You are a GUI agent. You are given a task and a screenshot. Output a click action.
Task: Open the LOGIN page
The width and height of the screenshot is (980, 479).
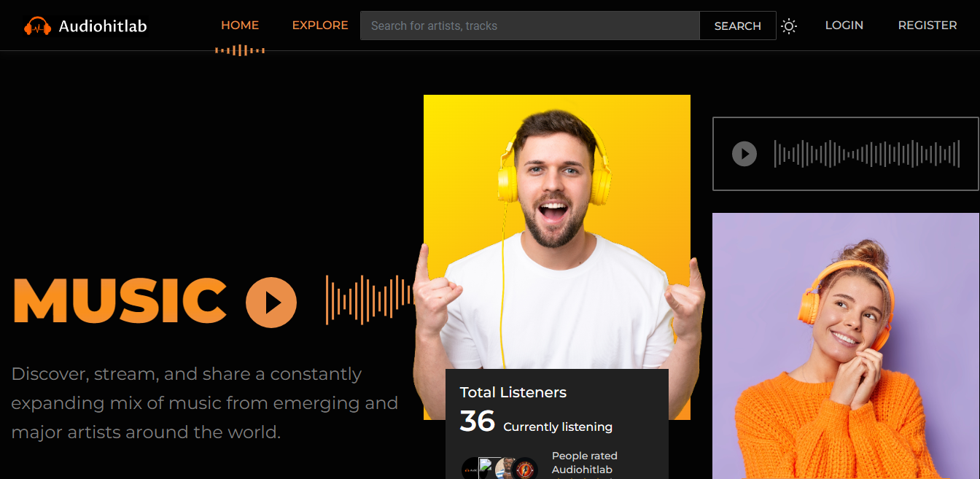click(844, 26)
